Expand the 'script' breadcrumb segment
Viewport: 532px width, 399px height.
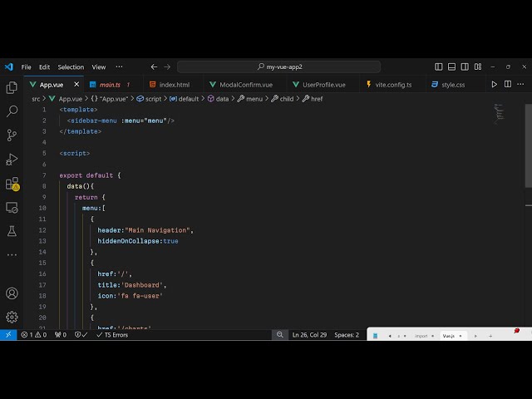point(153,98)
